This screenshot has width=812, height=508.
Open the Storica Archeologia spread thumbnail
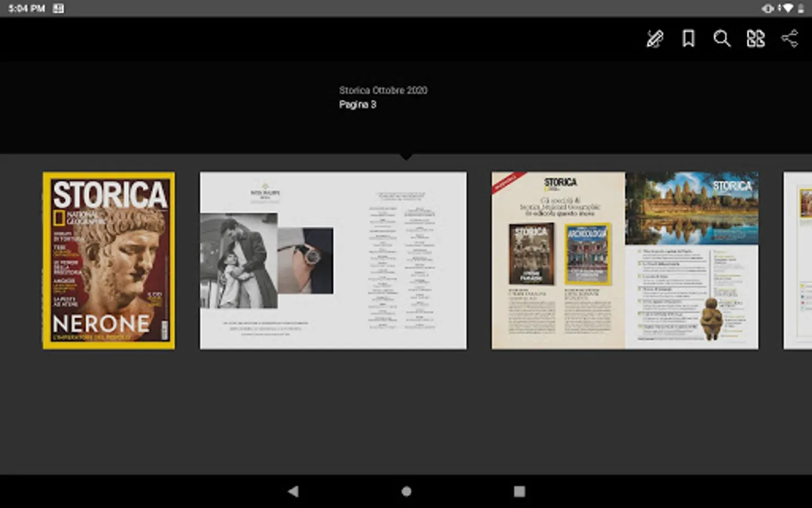click(625, 260)
